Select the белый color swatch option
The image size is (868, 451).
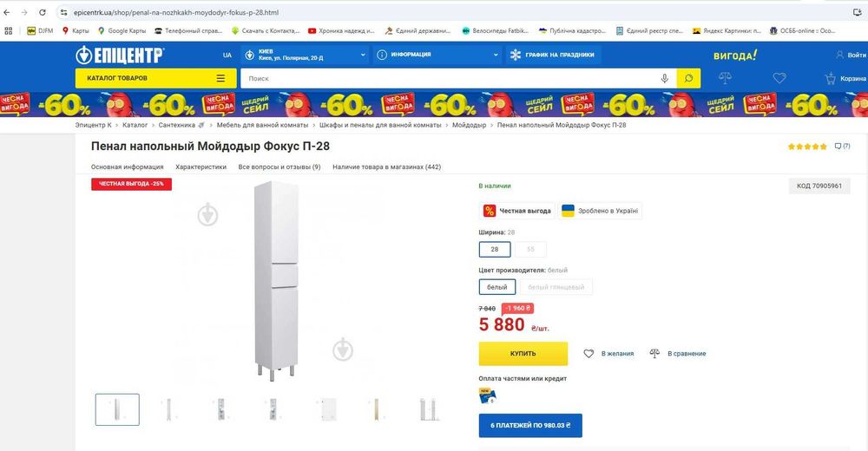point(497,287)
